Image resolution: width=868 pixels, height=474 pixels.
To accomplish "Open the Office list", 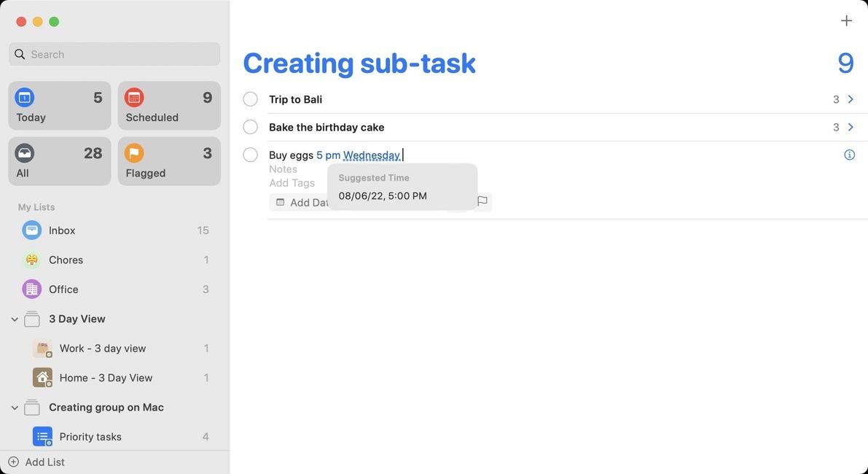I will tap(63, 289).
